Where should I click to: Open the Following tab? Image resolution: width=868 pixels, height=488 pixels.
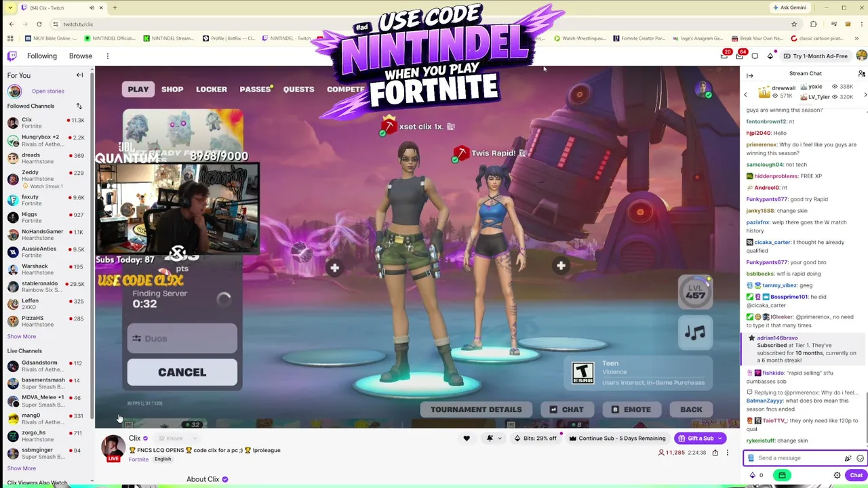42,56
